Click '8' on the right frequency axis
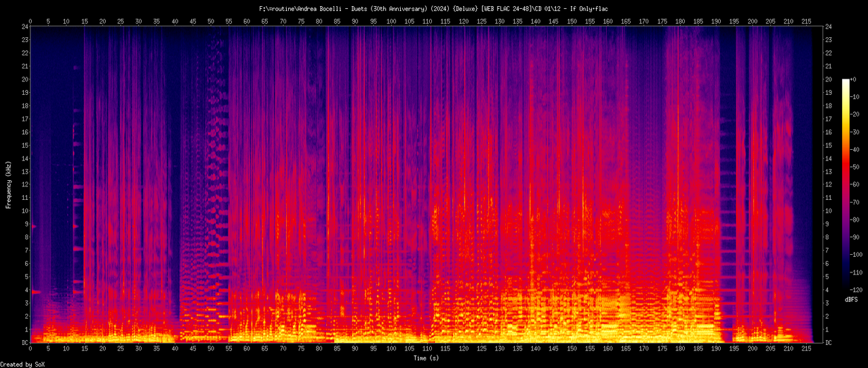This screenshot has width=868, height=368. [x=828, y=237]
